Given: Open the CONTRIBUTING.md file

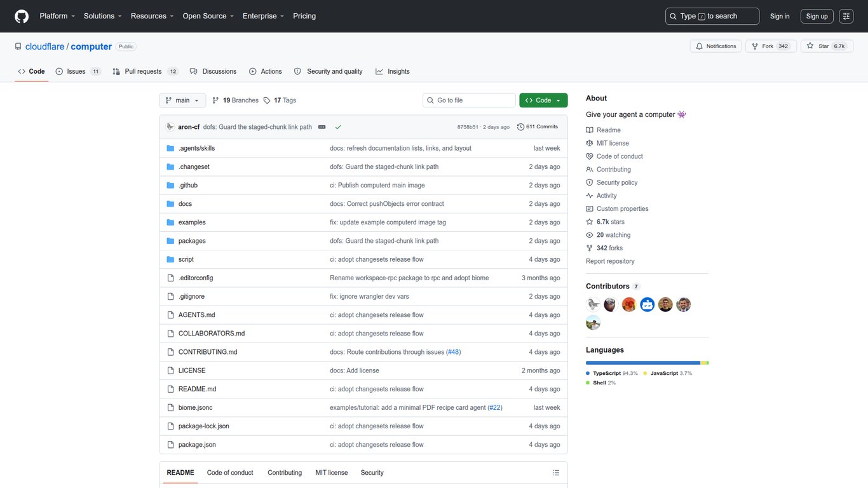Looking at the screenshot, I should tap(208, 352).
